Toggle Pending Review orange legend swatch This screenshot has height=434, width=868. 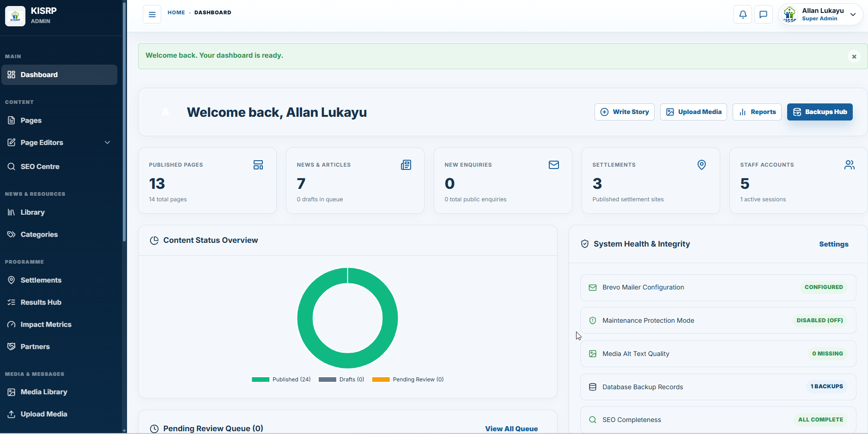pos(381,380)
